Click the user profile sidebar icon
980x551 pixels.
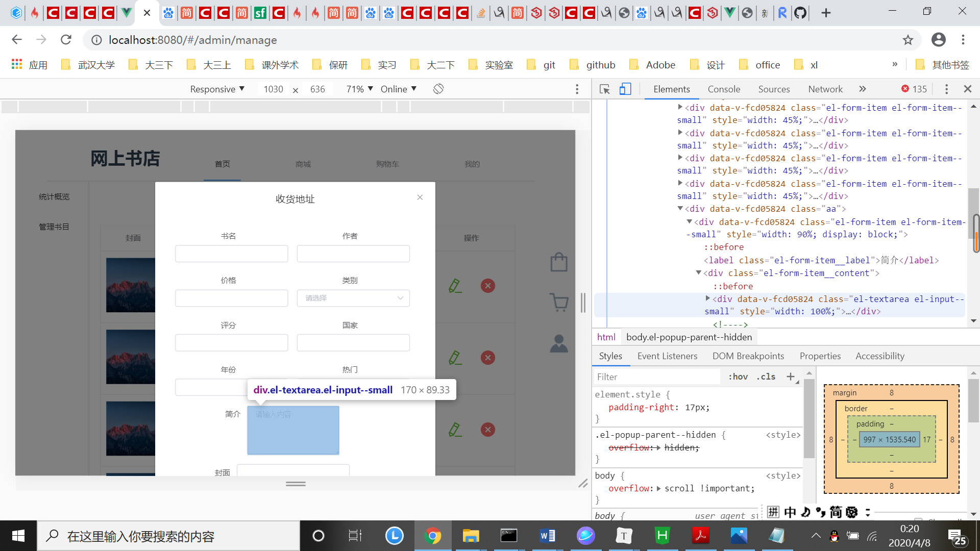[x=559, y=344]
